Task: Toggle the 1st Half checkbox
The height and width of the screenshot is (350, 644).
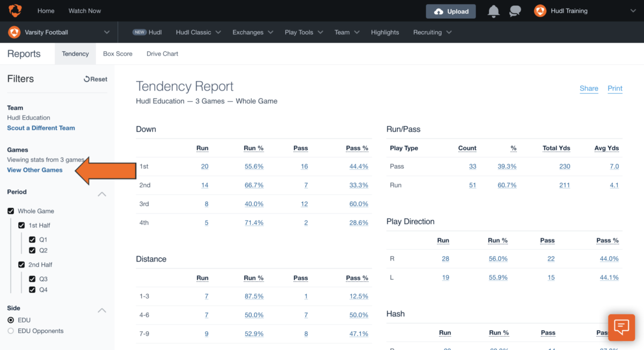Action: (x=21, y=226)
